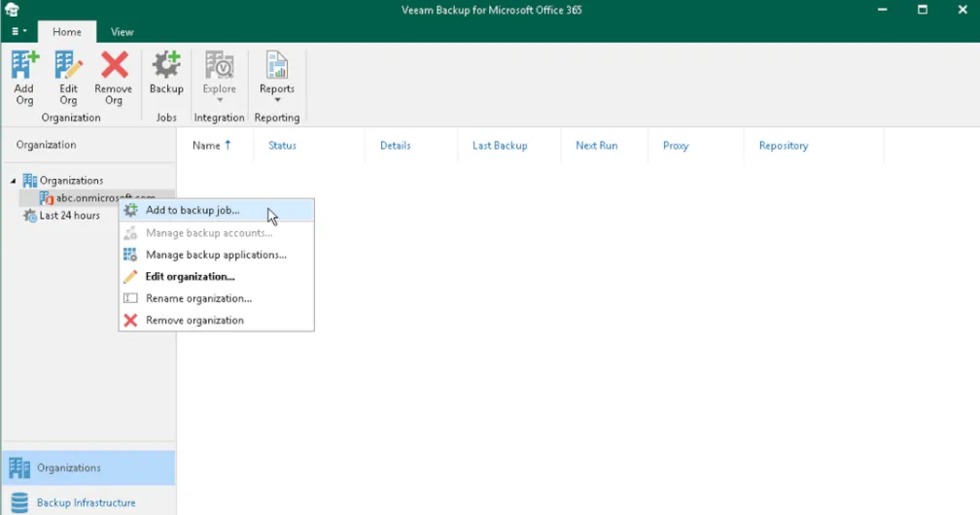Click the gear icon beside Add to backup job
Viewport: 980px width, 515px height.
click(x=130, y=210)
